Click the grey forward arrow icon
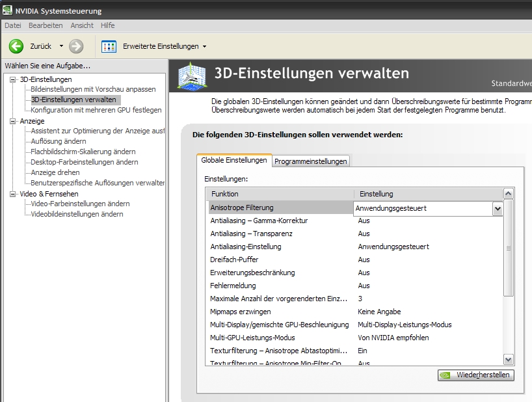The image size is (532, 402). point(76,46)
